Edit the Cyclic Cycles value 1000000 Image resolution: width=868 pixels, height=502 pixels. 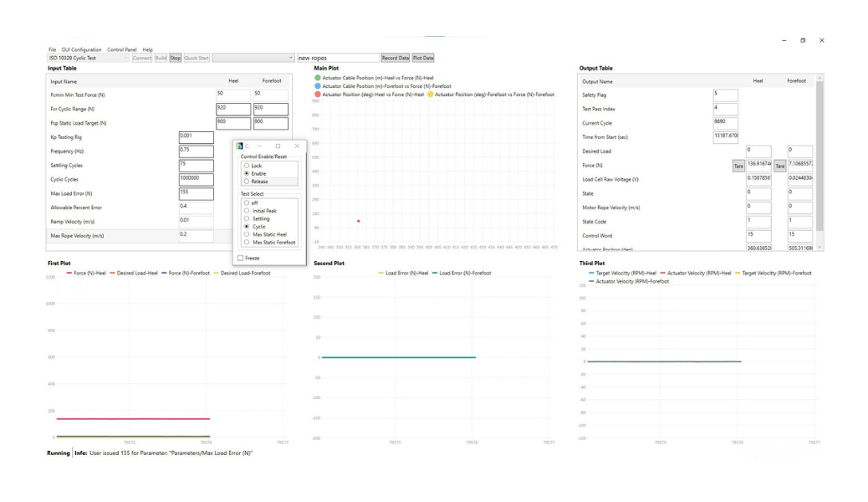coord(196,180)
